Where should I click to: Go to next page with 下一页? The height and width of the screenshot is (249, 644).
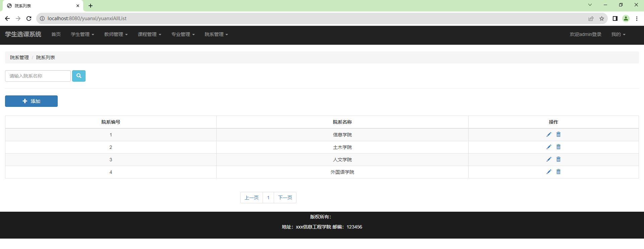point(285,198)
